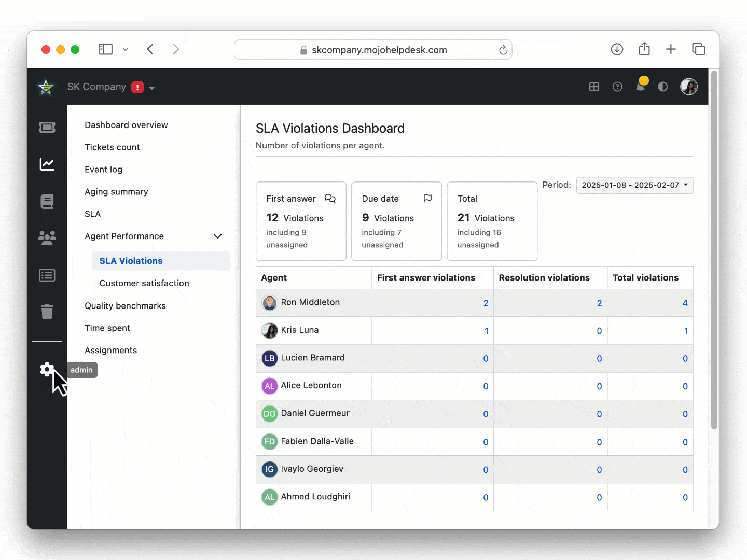The width and height of the screenshot is (747, 560).
Task: Open the SK Company dropdown arrow
Action: (152, 88)
